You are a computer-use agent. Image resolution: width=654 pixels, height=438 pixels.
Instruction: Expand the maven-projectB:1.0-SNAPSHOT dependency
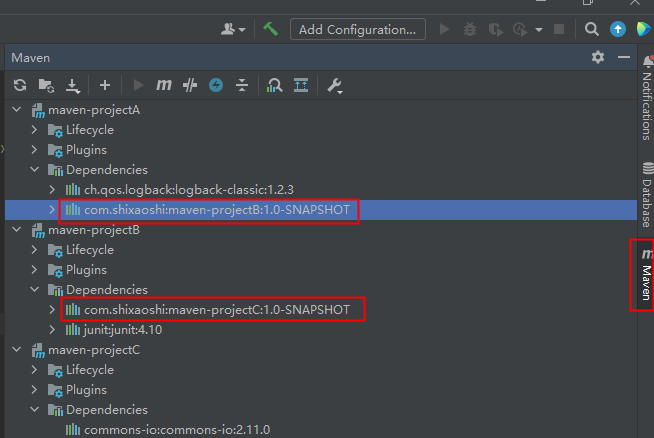click(52, 210)
